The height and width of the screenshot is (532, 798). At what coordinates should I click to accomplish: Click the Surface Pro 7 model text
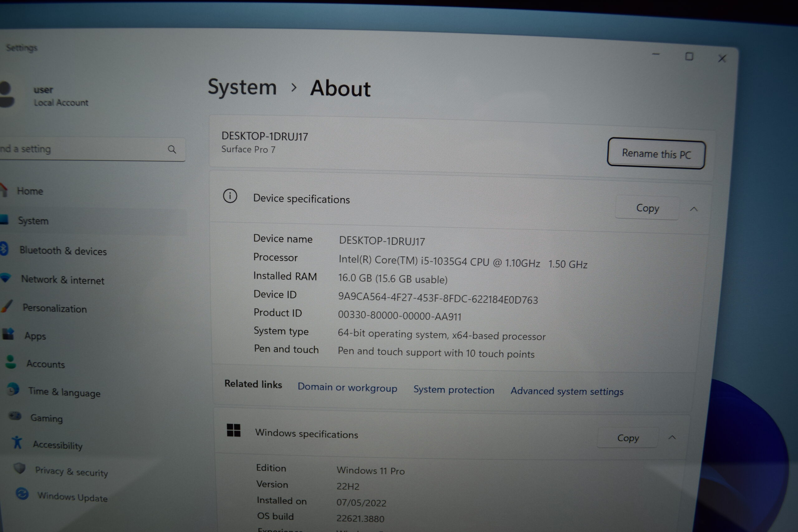248,149
